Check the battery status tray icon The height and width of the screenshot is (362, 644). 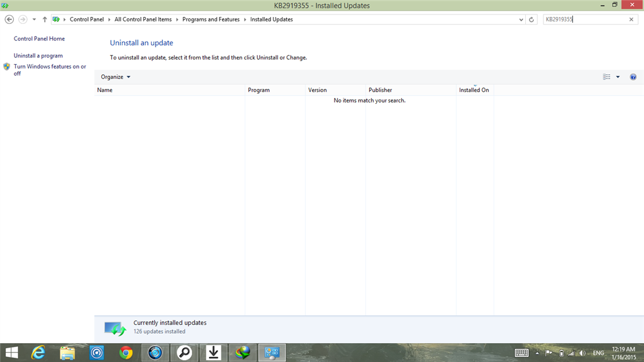point(561,353)
